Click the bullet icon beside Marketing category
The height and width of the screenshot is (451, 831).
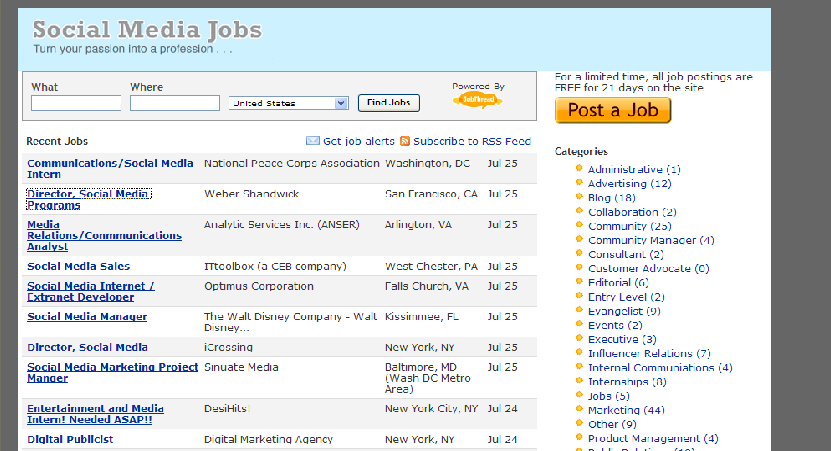coord(579,409)
